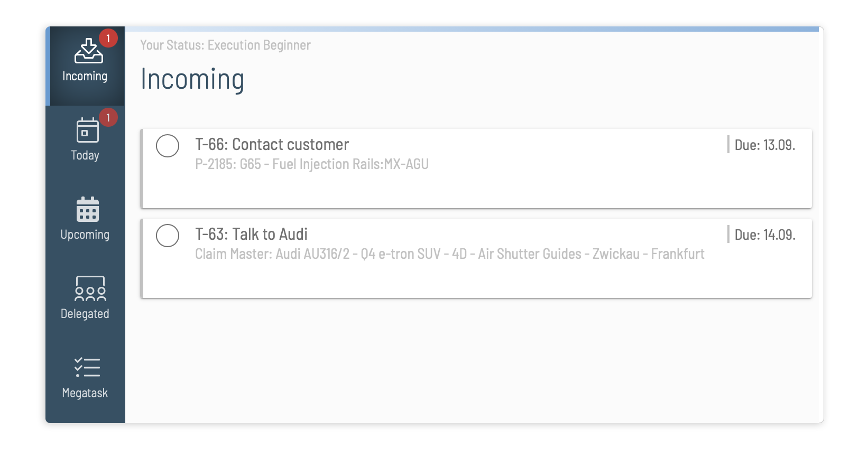Mark task T-66 Contact customer complete

click(168, 146)
